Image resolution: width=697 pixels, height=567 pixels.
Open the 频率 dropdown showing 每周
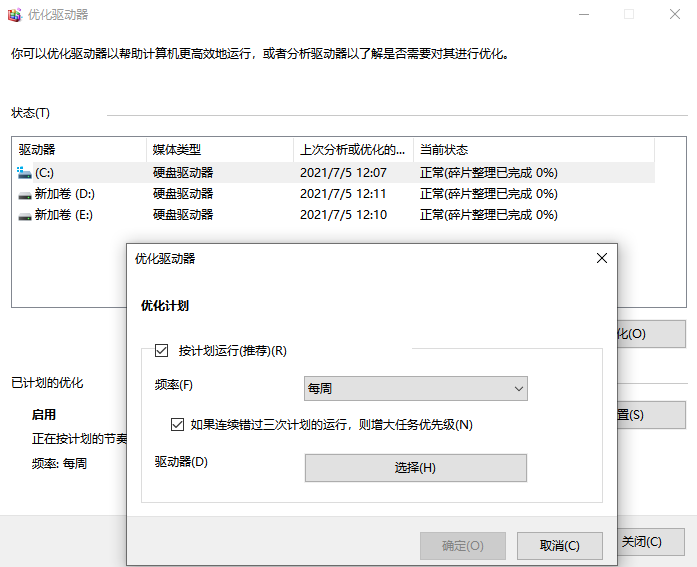click(x=415, y=388)
